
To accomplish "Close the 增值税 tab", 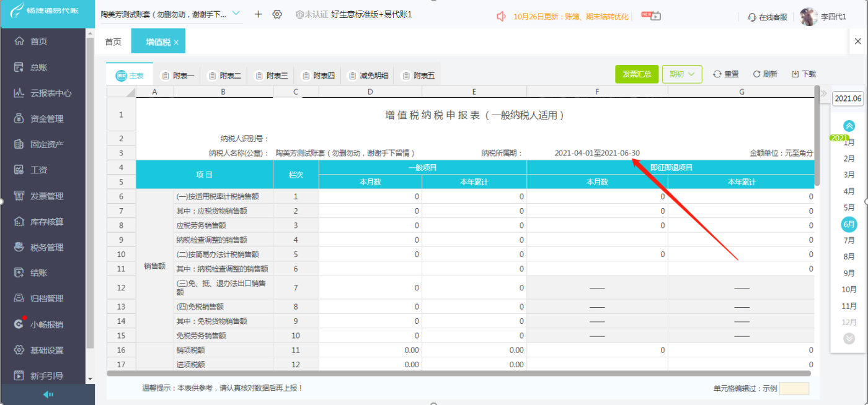I will [x=176, y=42].
